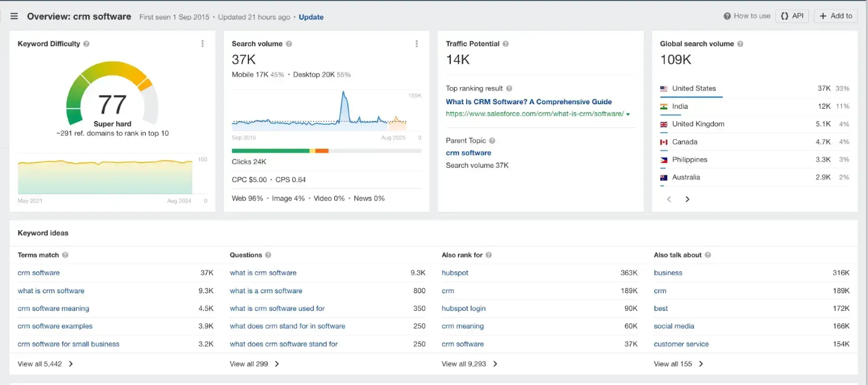This screenshot has height=385, width=868.
Task: Click the API button
Action: tap(792, 16)
